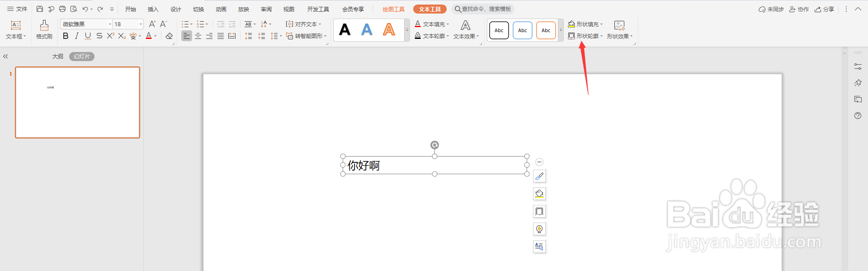Apply subscript formatting

pyautogui.click(x=122, y=36)
